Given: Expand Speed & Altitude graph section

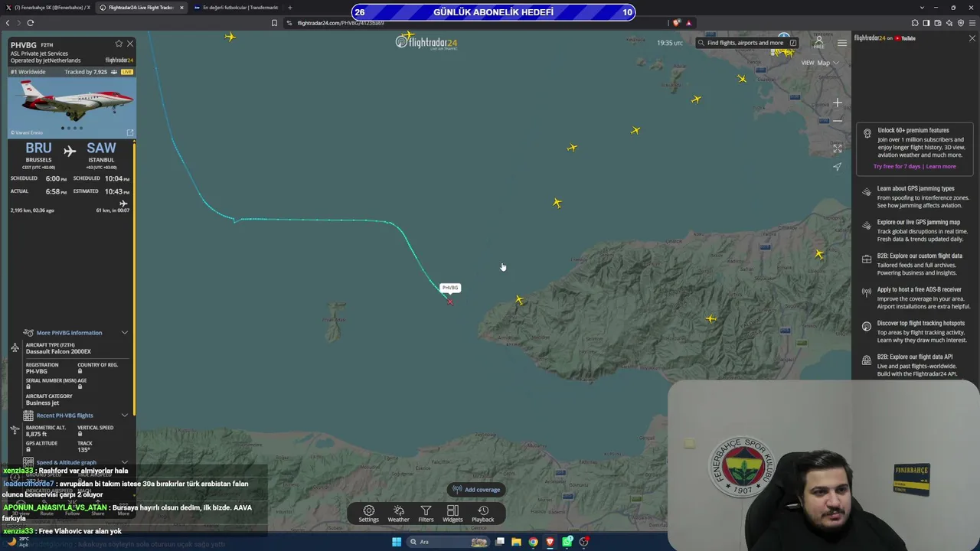Looking at the screenshot, I should point(75,462).
